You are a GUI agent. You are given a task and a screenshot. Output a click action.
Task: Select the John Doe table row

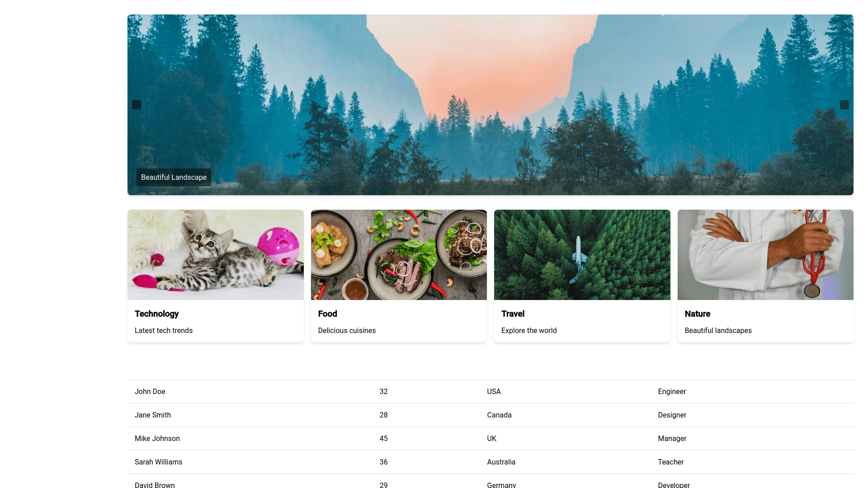[x=491, y=392]
